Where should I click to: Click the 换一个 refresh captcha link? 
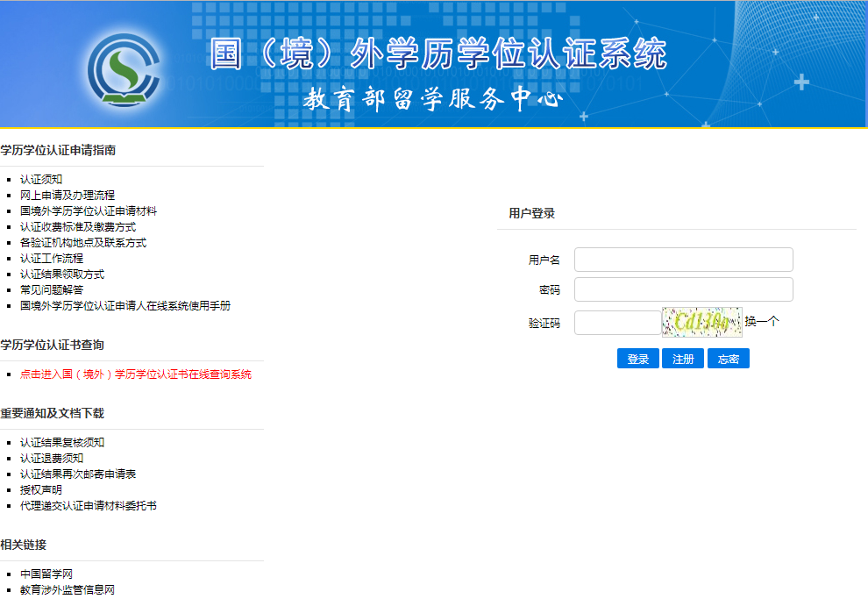click(762, 322)
